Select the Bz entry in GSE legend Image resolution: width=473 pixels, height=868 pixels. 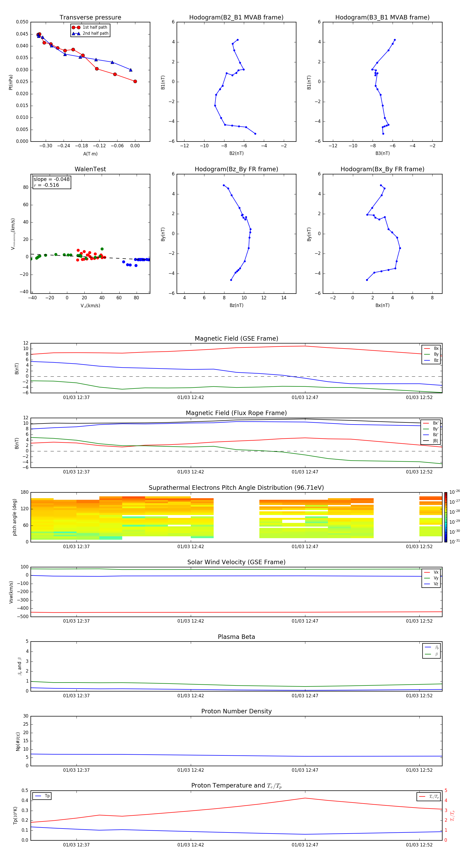point(431,360)
